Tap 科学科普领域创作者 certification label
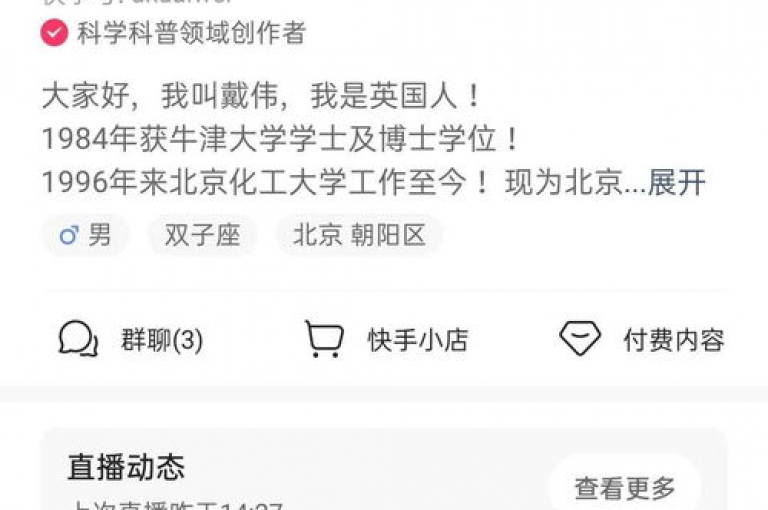Viewport: 768px width, 510px height. 192,33
